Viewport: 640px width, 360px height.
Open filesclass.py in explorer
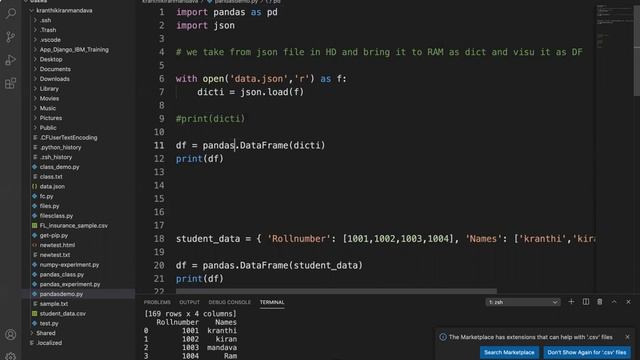(x=56, y=216)
